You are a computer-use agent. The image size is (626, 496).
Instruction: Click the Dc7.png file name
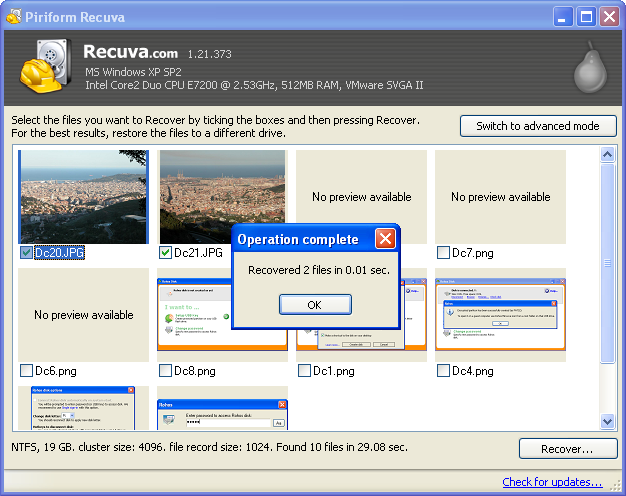coord(473,253)
